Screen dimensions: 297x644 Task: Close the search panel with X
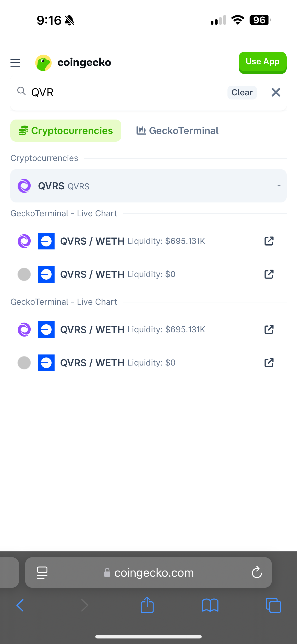tap(276, 93)
